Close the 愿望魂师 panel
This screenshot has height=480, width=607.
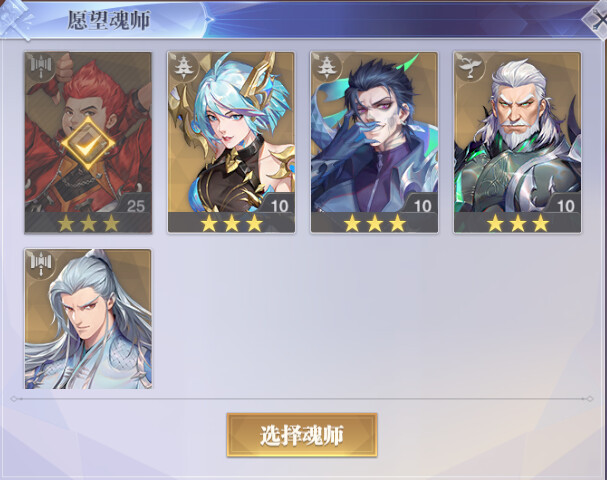point(596,19)
